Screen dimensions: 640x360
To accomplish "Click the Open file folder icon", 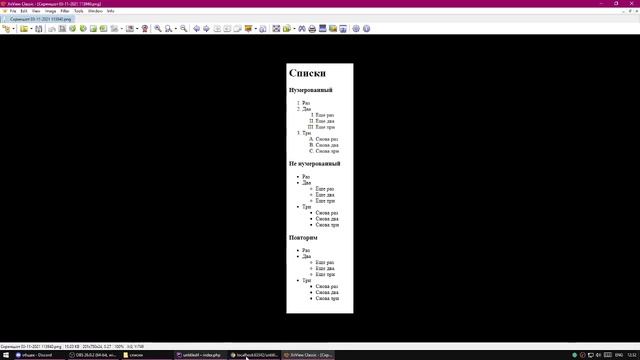I will 24,29.
